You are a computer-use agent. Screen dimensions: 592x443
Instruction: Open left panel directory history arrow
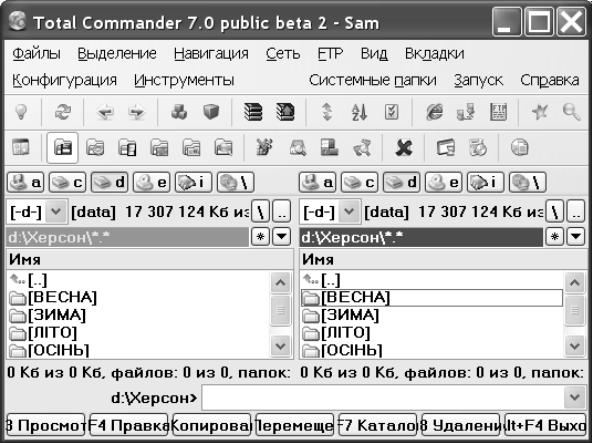pyautogui.click(x=282, y=237)
